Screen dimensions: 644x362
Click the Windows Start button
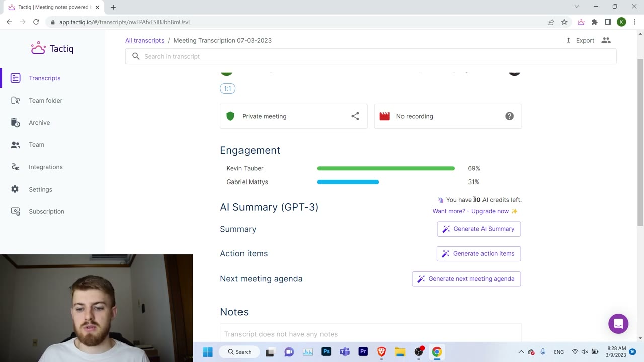point(208,352)
